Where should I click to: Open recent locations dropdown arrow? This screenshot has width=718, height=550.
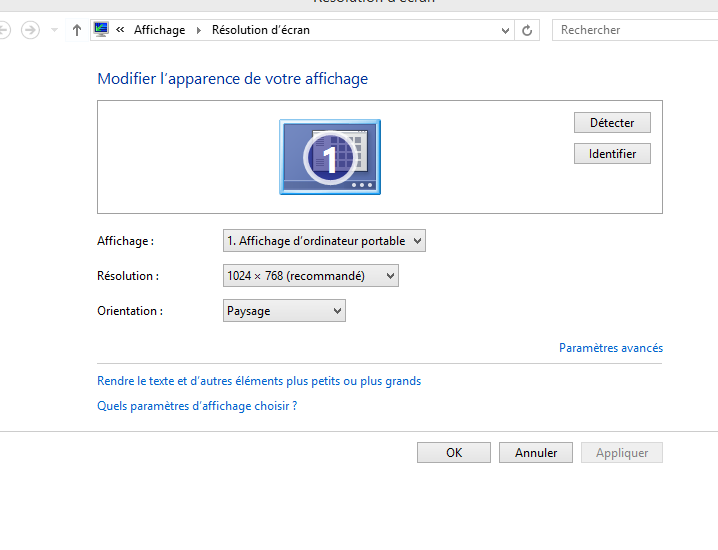pos(54,30)
